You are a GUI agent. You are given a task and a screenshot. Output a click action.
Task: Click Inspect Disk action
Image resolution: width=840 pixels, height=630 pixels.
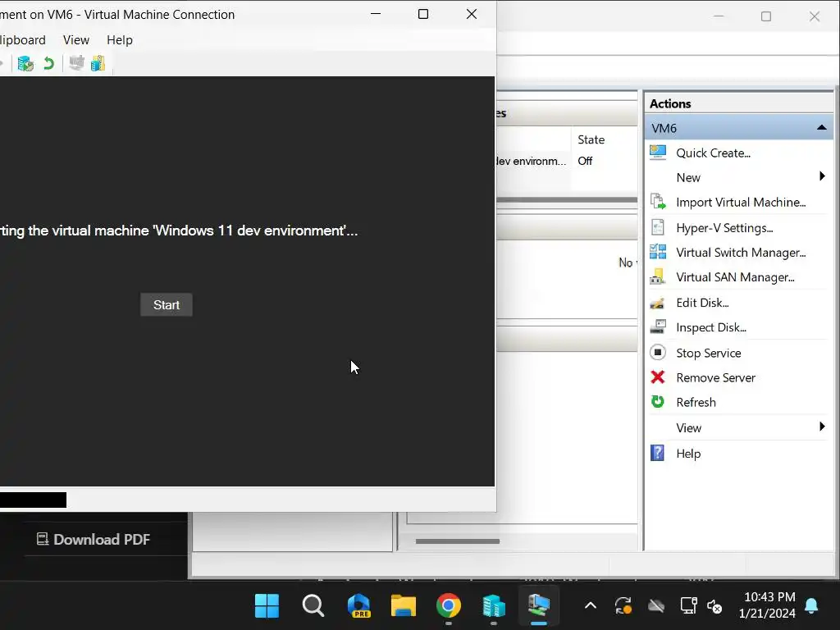pos(711,327)
